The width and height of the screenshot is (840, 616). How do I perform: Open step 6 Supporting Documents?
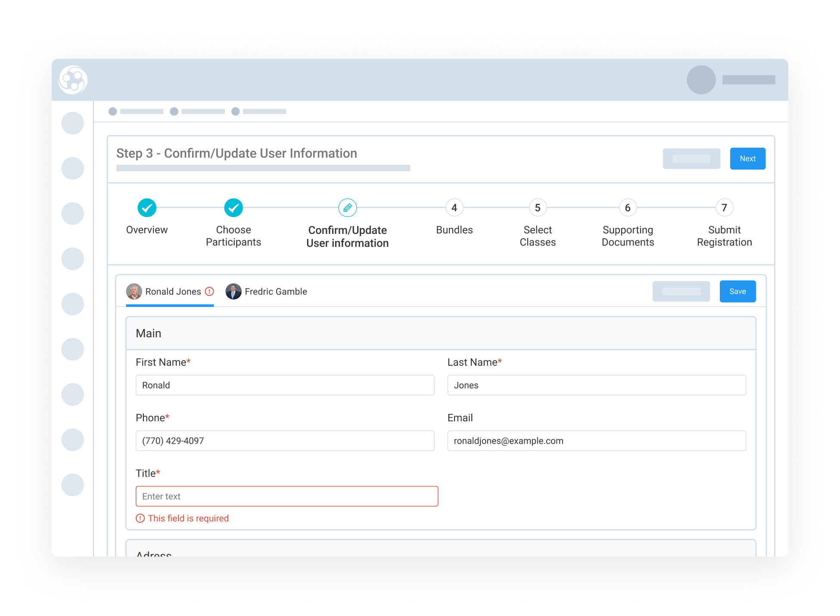pyautogui.click(x=628, y=208)
